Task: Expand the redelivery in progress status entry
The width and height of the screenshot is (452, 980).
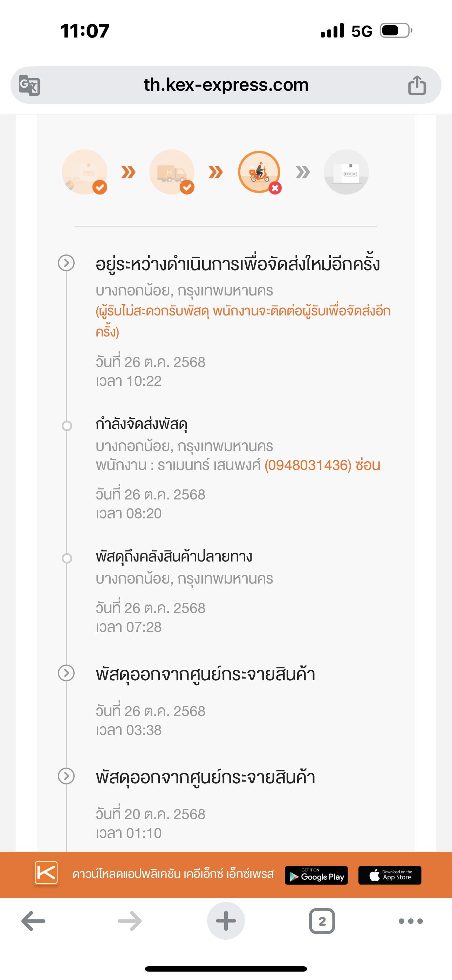Action: [66, 263]
